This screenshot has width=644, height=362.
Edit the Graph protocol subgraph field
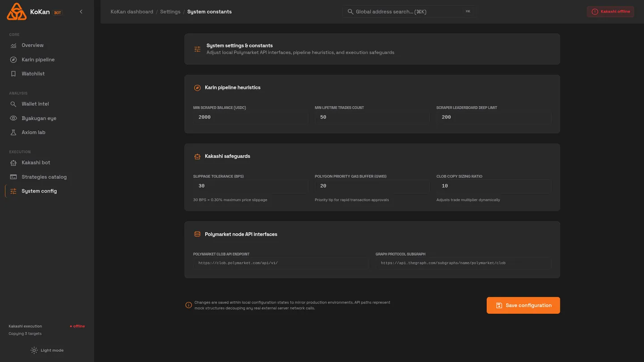point(463,263)
